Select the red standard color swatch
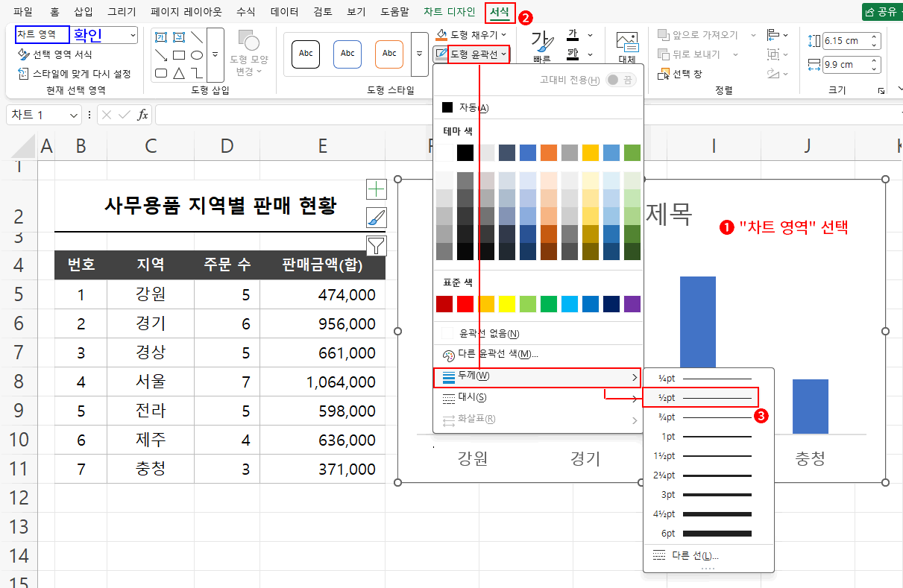The width and height of the screenshot is (903, 588). (465, 303)
